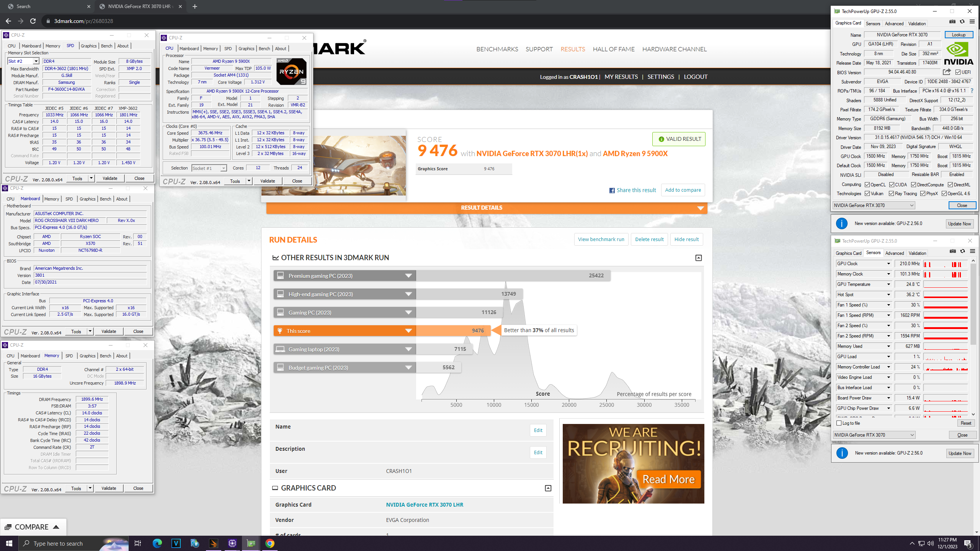The width and height of the screenshot is (980, 551).
Task: Open the menu icon in the GPU-Z Sensors window
Action: [972, 251]
